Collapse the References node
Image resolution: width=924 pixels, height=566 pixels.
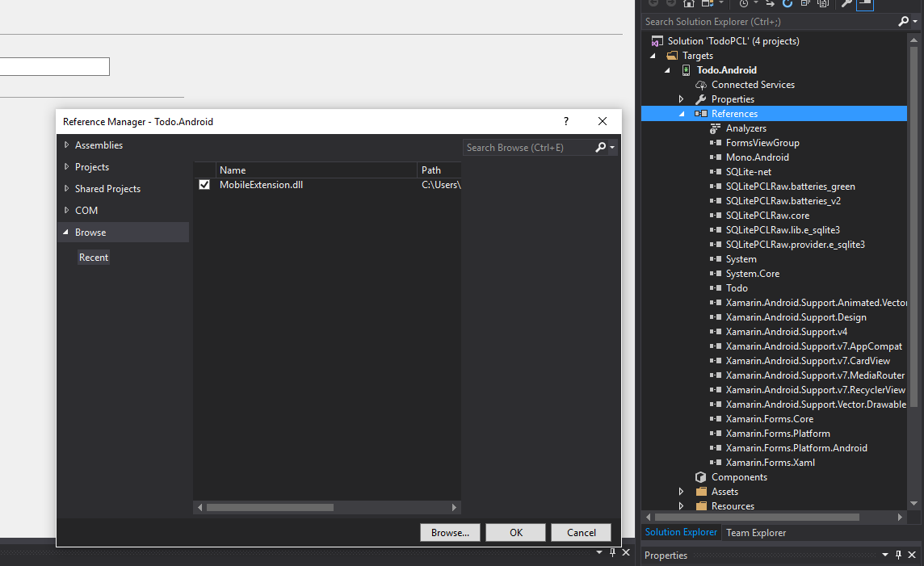(x=682, y=114)
